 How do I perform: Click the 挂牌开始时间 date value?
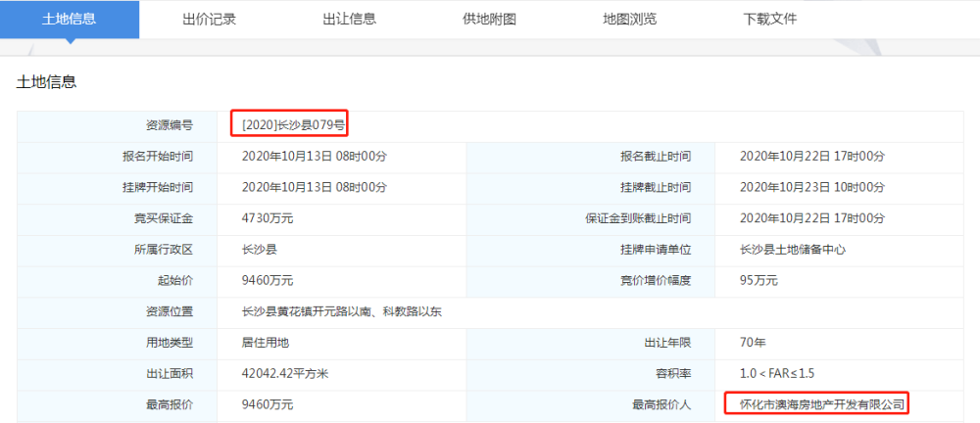pos(315,187)
